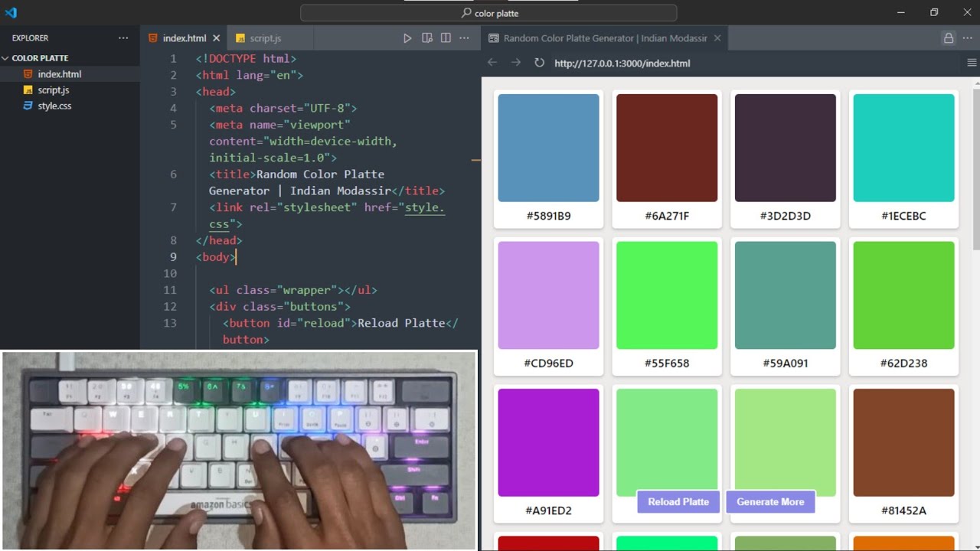The image size is (980, 551).
Task: Select the #5891B9 blue swatch
Action: pos(548,148)
